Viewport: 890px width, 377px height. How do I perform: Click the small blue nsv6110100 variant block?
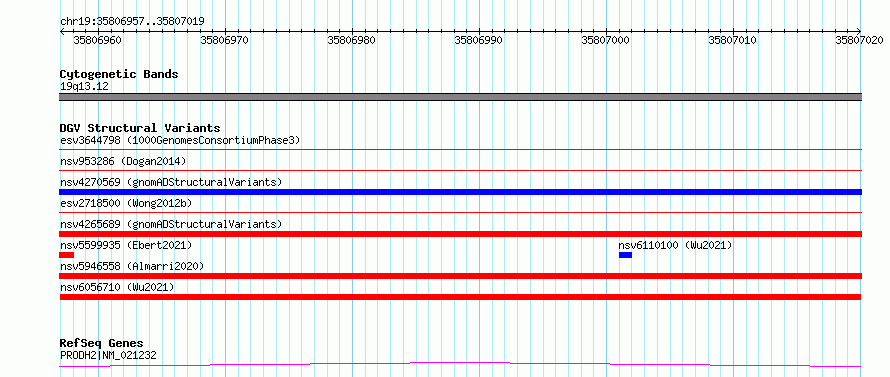tap(625, 255)
